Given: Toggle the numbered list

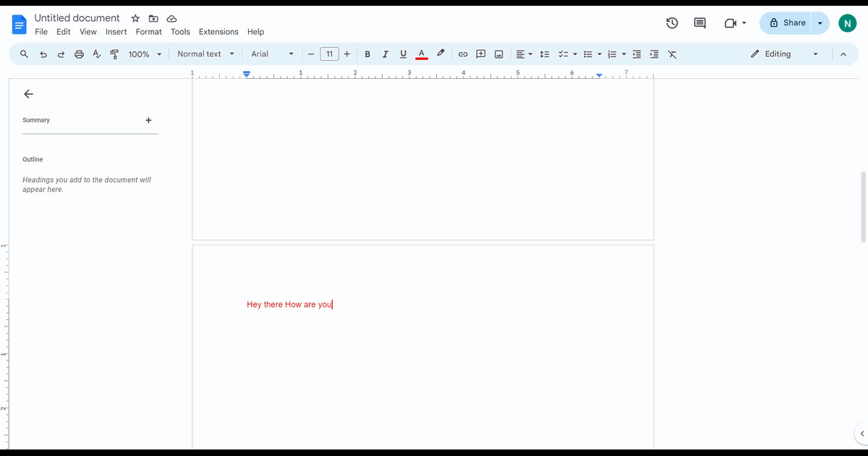Looking at the screenshot, I should point(612,54).
